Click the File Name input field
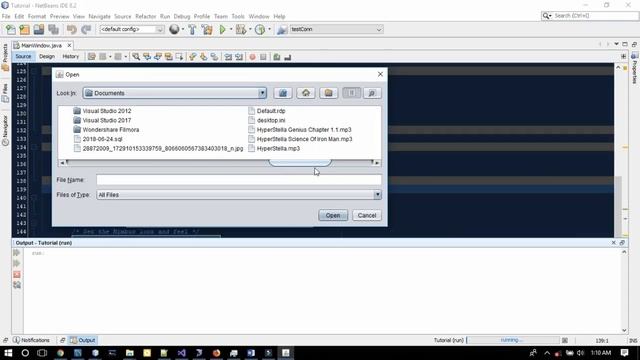The height and width of the screenshot is (360, 640). [239, 180]
